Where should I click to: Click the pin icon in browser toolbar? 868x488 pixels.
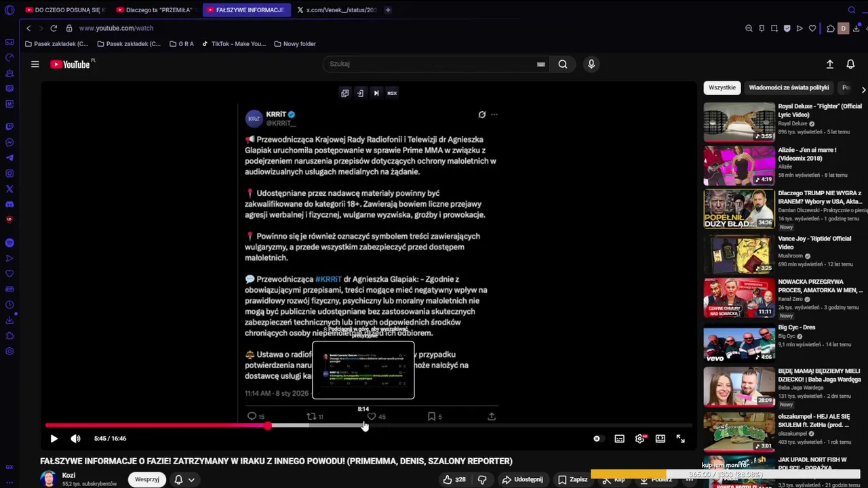[x=762, y=28]
